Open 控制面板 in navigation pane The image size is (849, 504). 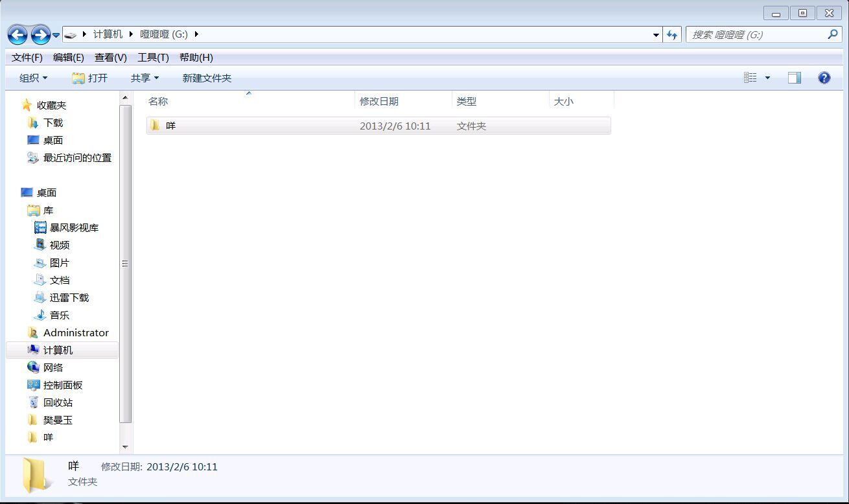point(62,385)
